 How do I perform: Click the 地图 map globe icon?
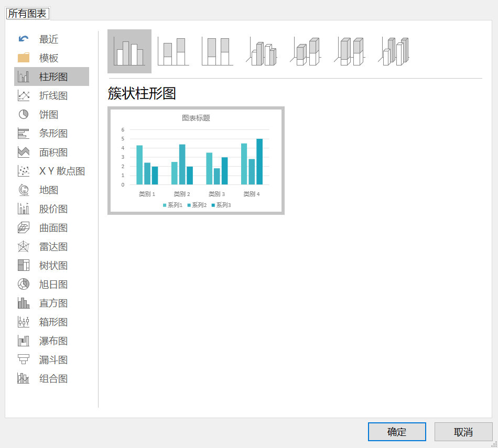click(x=24, y=190)
